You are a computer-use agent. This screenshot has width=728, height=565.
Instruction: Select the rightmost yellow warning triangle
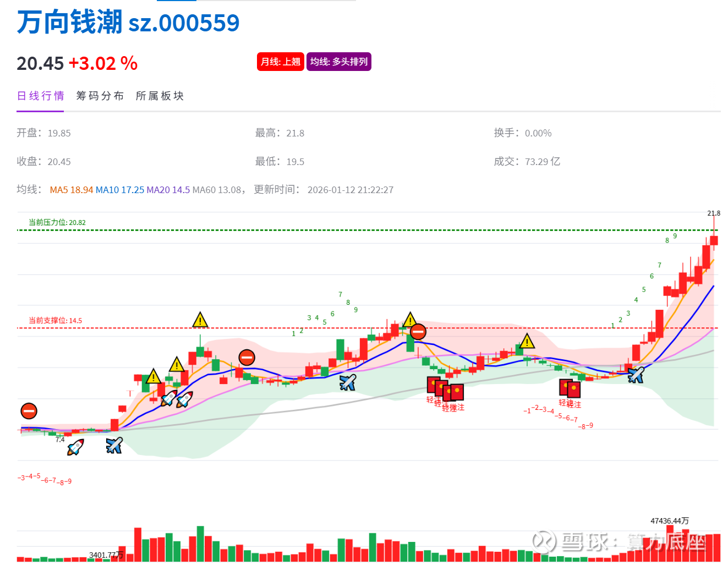coord(527,341)
